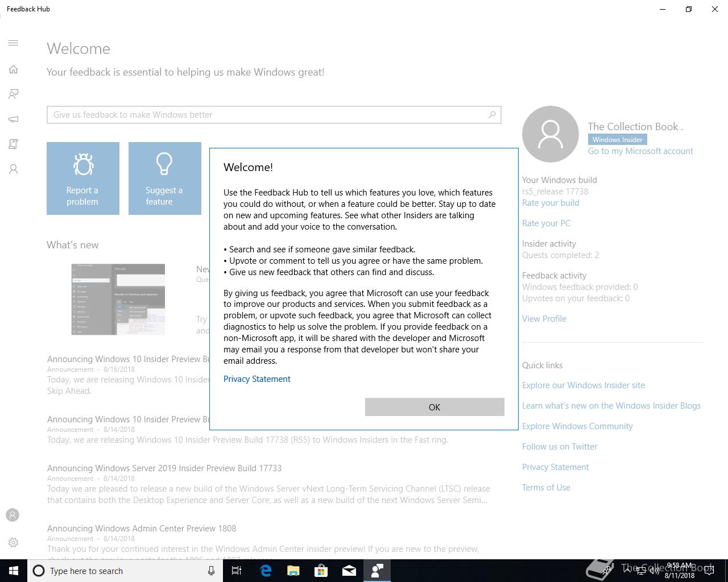Click account avatar near sidebar bottom
Viewport: 728px width, 582px height.
[x=13, y=515]
